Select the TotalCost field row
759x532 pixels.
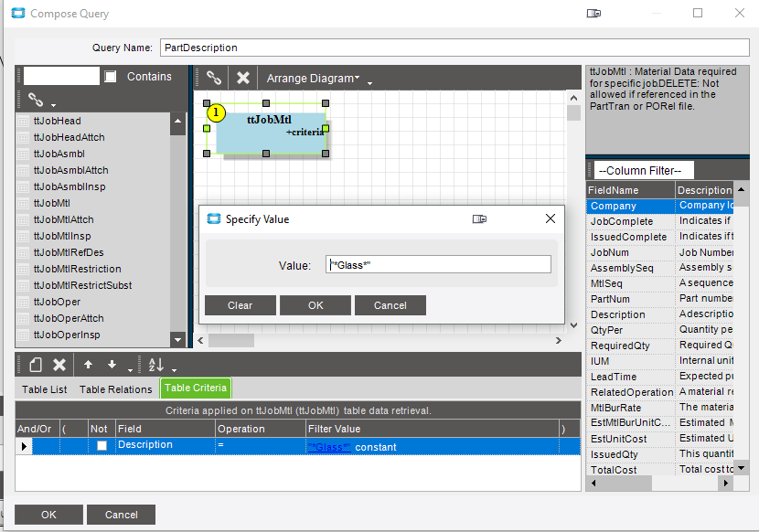[659, 470]
